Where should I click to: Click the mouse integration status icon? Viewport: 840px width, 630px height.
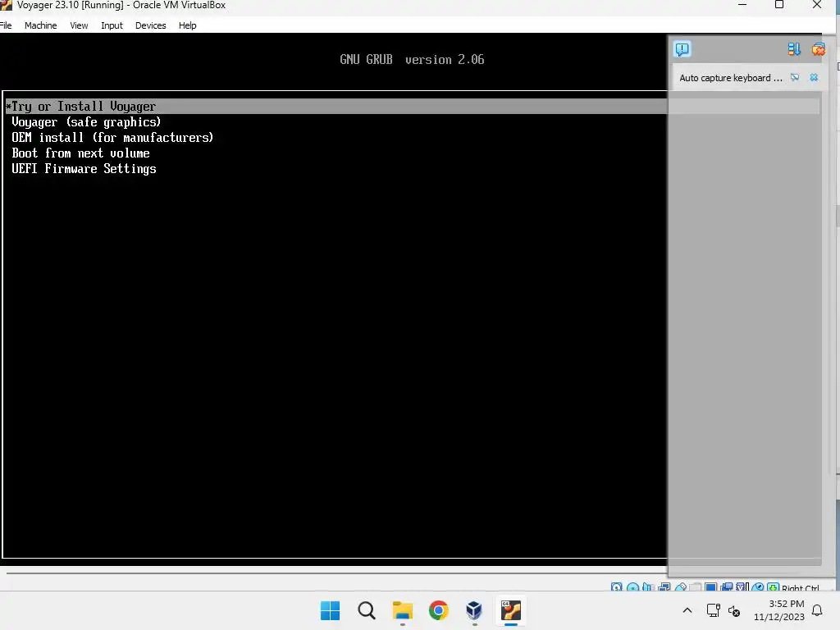click(757, 587)
